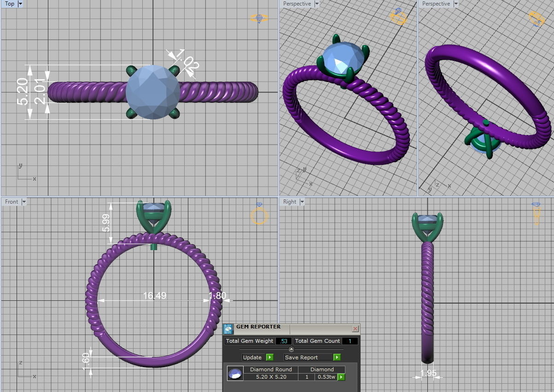Image resolution: width=554 pixels, height=392 pixels.
Task: Open the Front viewport dropdown arrow
Action: pos(24,202)
